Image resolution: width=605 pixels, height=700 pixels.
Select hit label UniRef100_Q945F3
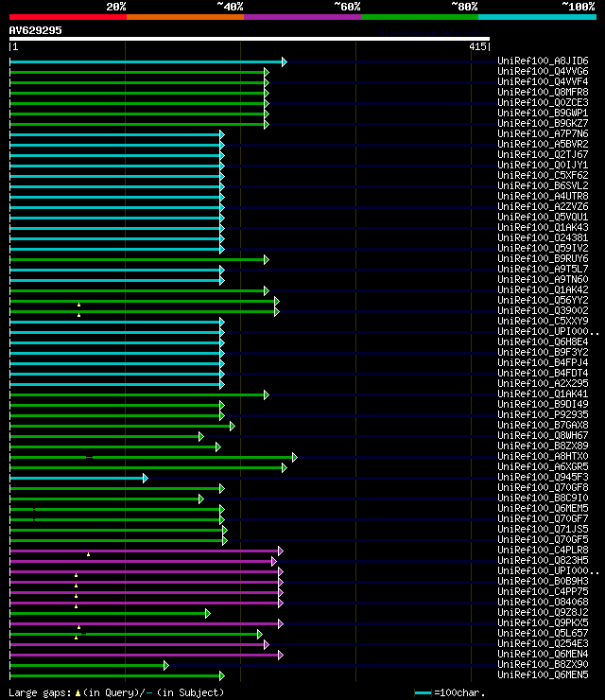pos(543,478)
